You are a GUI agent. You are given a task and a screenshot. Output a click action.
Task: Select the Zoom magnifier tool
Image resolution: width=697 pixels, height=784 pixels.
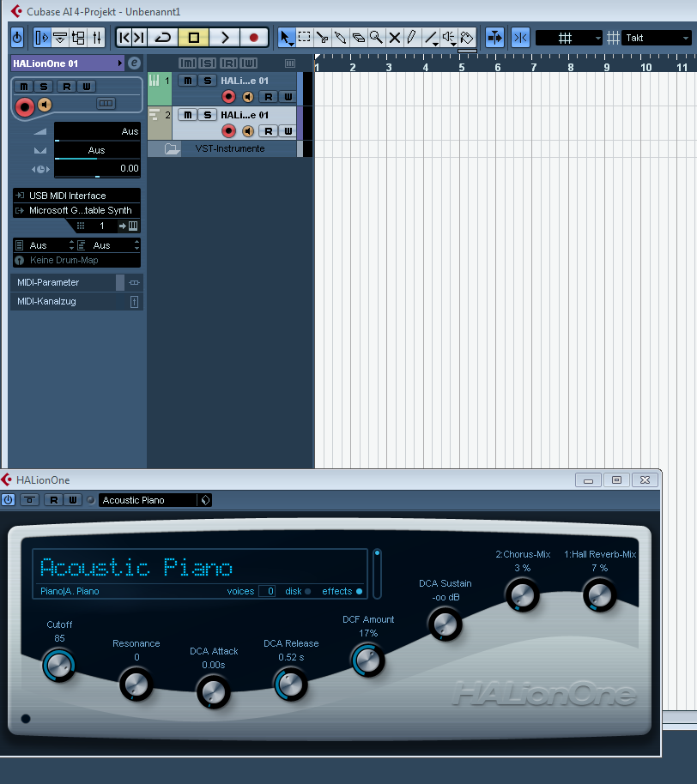pyautogui.click(x=376, y=38)
